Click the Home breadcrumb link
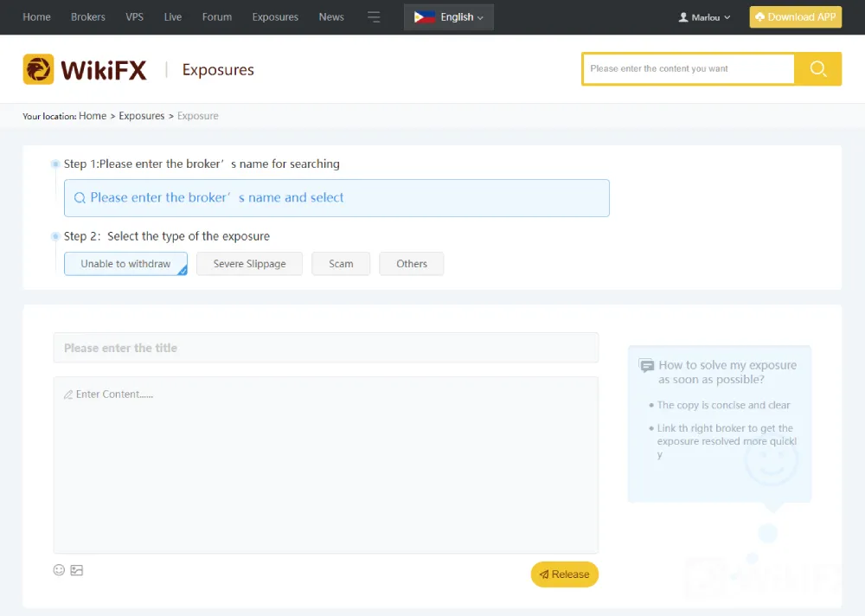 click(93, 116)
